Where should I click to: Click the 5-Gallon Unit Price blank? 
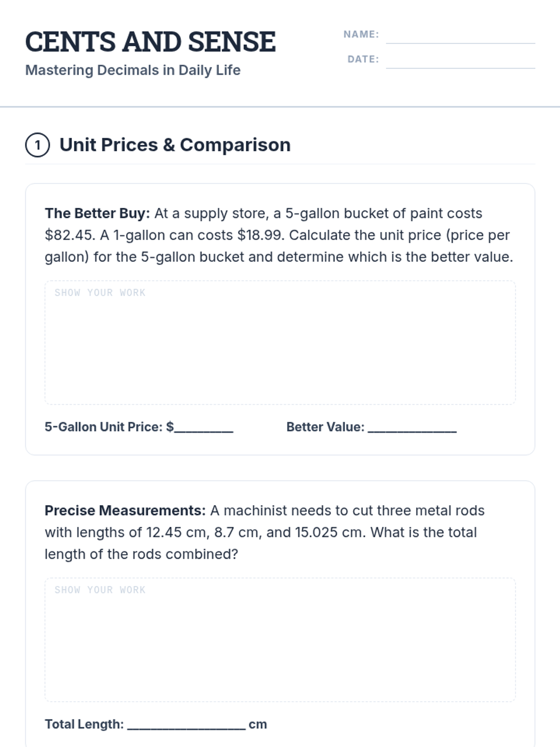(x=203, y=428)
